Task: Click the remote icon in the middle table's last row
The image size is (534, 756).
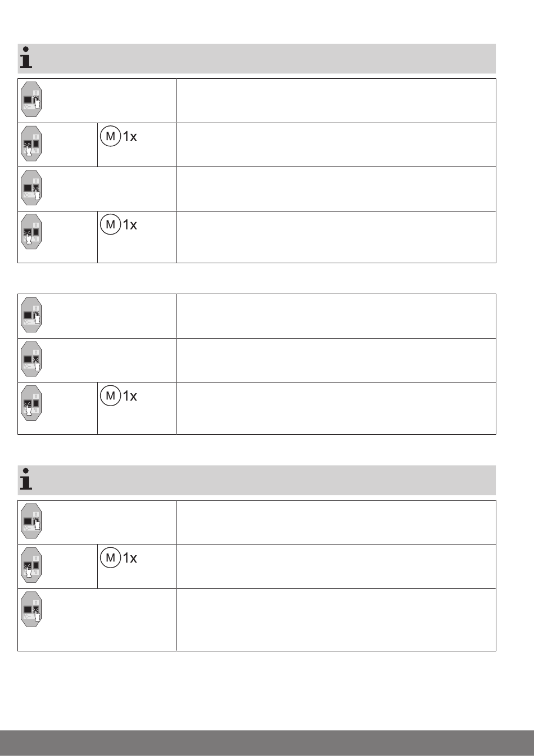Action: (32, 403)
